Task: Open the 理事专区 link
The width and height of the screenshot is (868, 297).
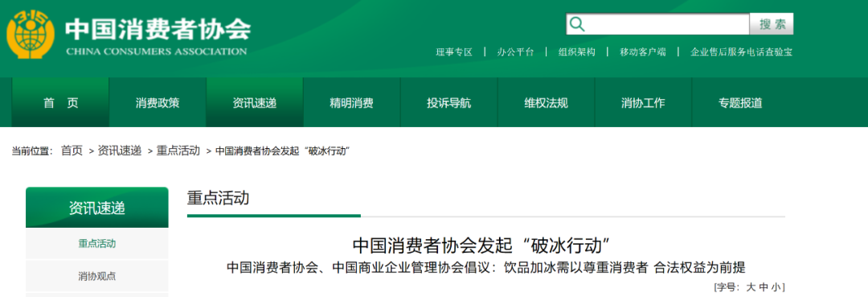Action: (x=454, y=52)
